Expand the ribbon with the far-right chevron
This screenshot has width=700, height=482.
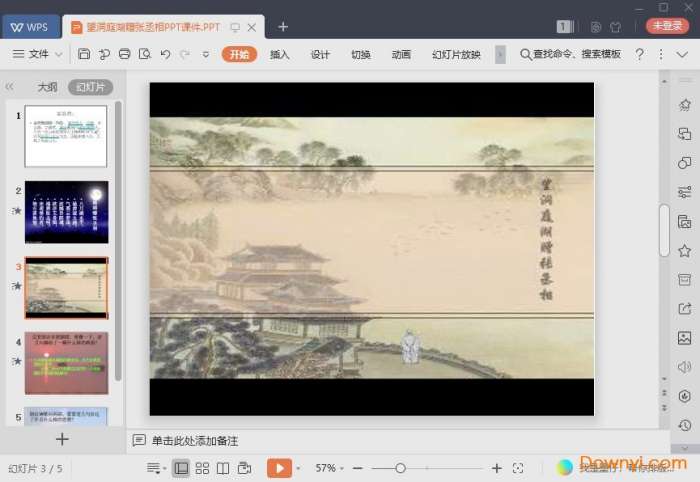(x=682, y=54)
